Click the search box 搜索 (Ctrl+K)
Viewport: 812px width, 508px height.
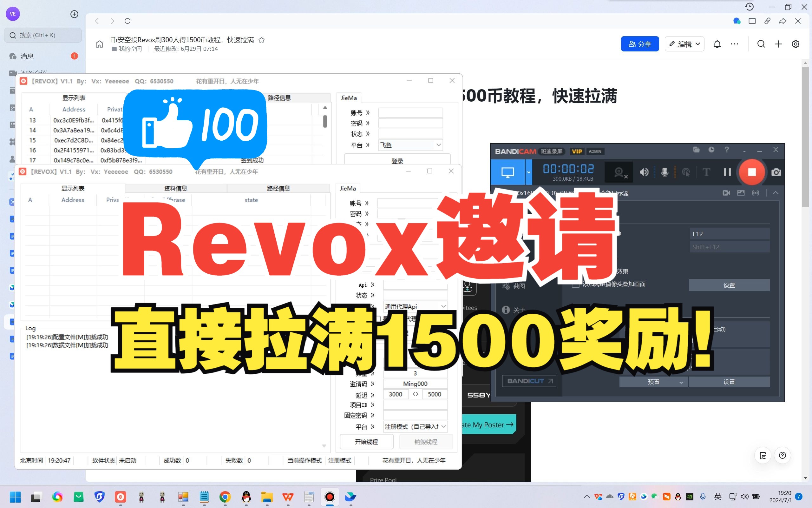coord(43,35)
